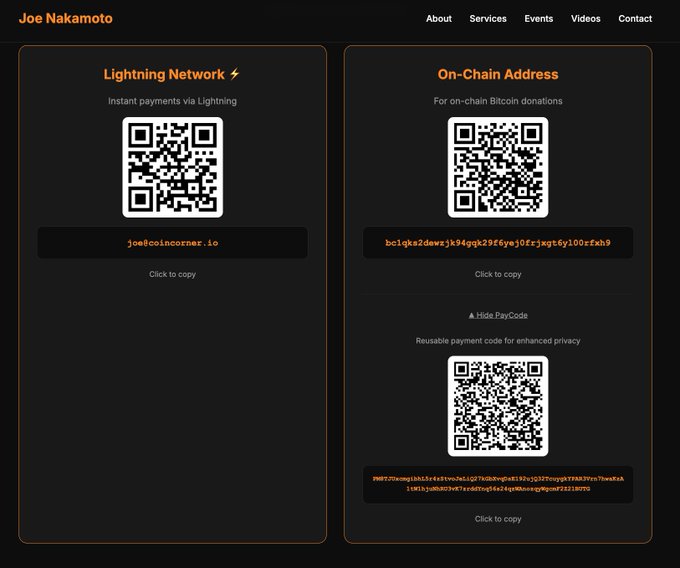
Task: Open the Joe Nakamoto home logo
Action: [65, 18]
